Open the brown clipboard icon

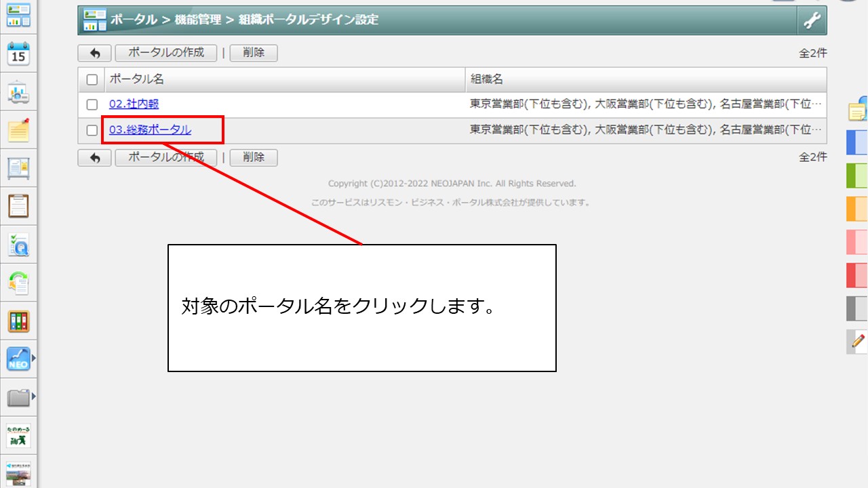(18, 205)
